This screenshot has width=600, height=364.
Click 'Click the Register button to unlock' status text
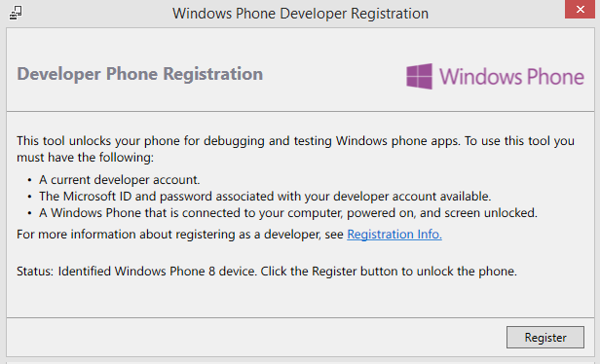pos(389,272)
